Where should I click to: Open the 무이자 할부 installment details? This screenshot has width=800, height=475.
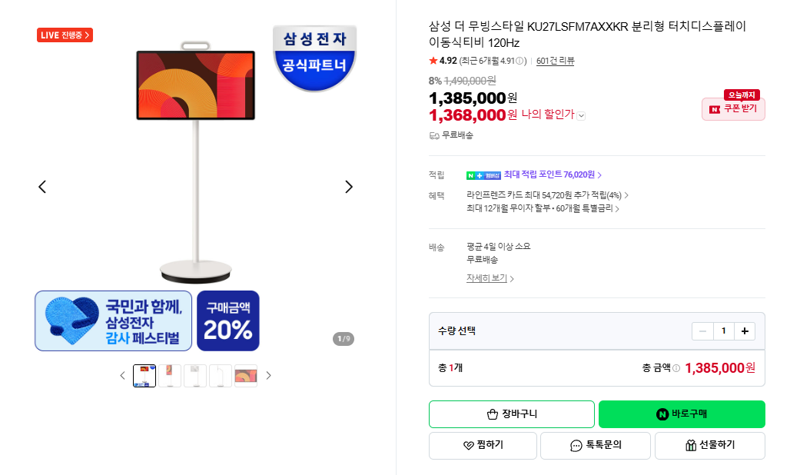543,208
